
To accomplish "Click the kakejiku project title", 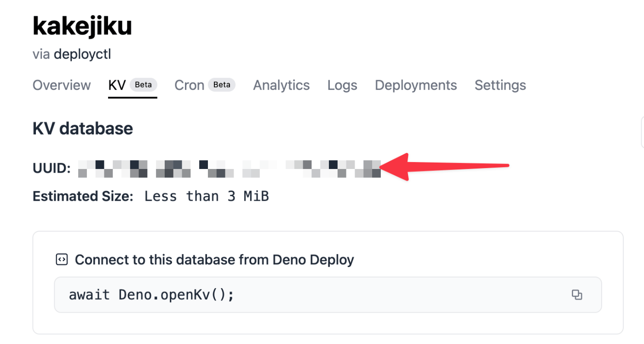I will coord(82,27).
